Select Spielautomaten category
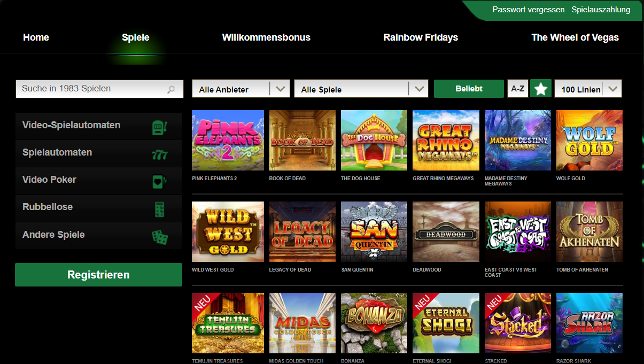 click(98, 153)
